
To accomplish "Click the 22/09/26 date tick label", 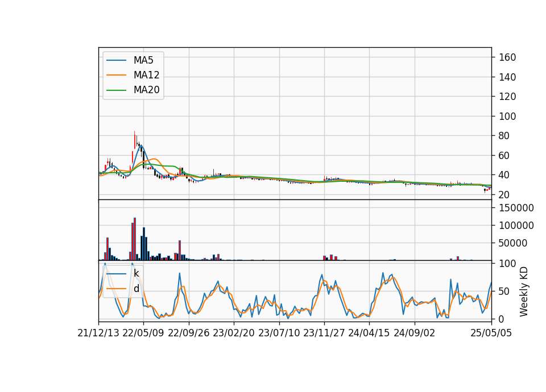I will (x=189, y=333).
